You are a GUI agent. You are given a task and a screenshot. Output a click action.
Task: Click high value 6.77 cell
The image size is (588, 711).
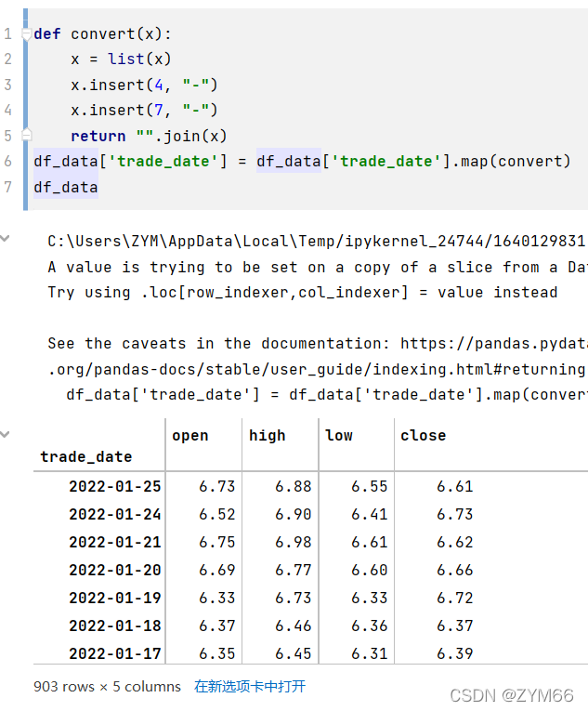[x=293, y=570]
